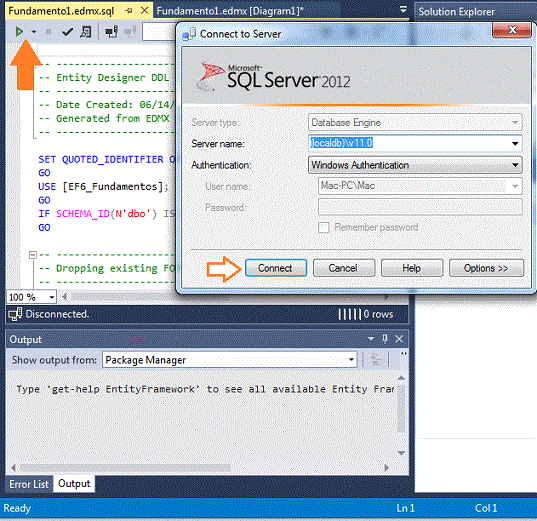537x521 pixels.
Task: Click the Ready status bar text
Action: tap(17, 508)
